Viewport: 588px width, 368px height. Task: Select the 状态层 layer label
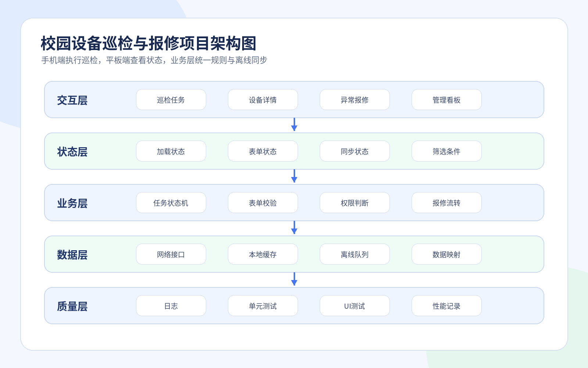[72, 152]
